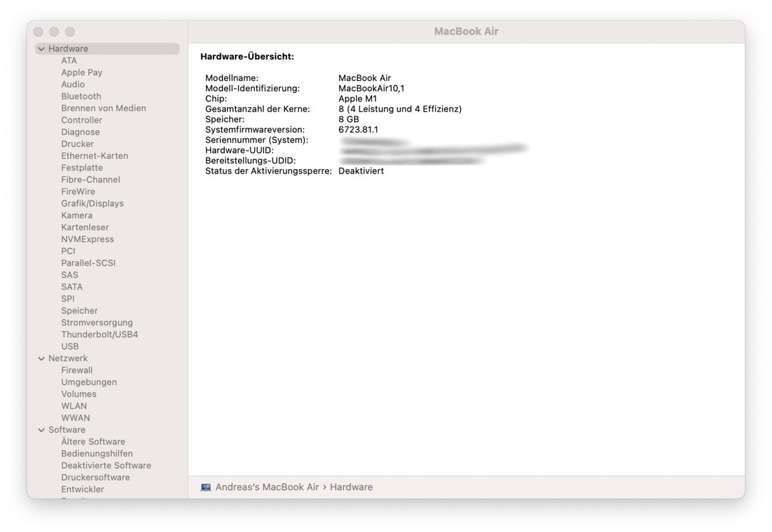772x532 pixels.
Task: Open Ethernet-Karten in sidebar
Action: (95, 156)
